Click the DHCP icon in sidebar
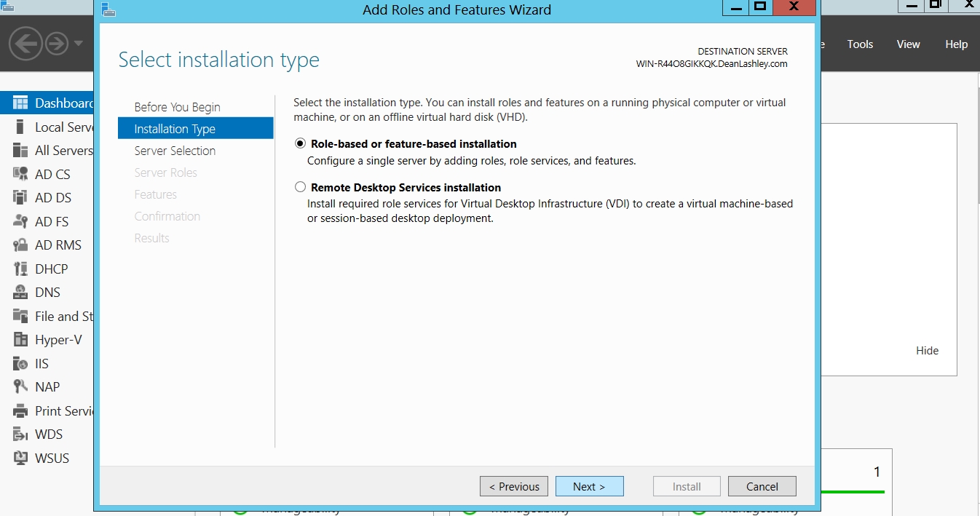 coord(20,269)
